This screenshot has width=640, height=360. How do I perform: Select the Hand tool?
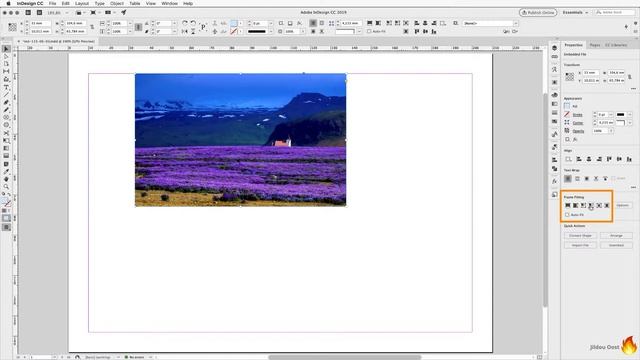[x=6, y=179]
